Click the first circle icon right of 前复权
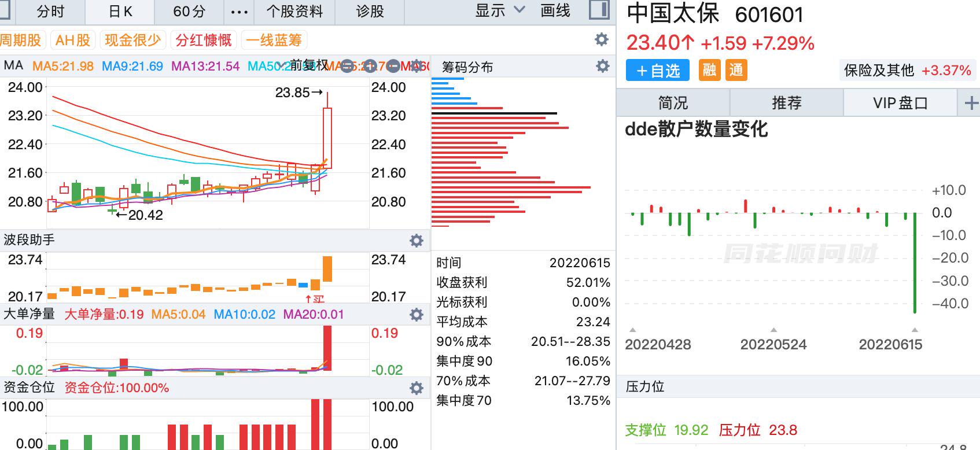Image resolution: width=980 pixels, height=450 pixels. 347,66
